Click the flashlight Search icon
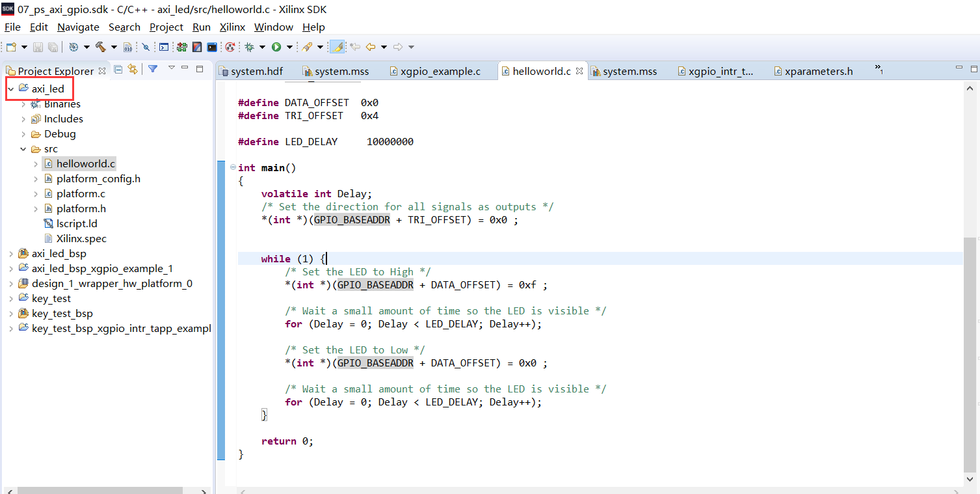980x494 pixels. (307, 47)
